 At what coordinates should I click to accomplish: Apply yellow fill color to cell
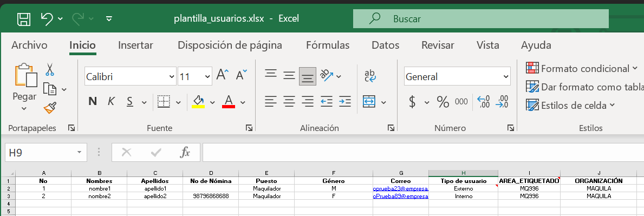point(198,101)
